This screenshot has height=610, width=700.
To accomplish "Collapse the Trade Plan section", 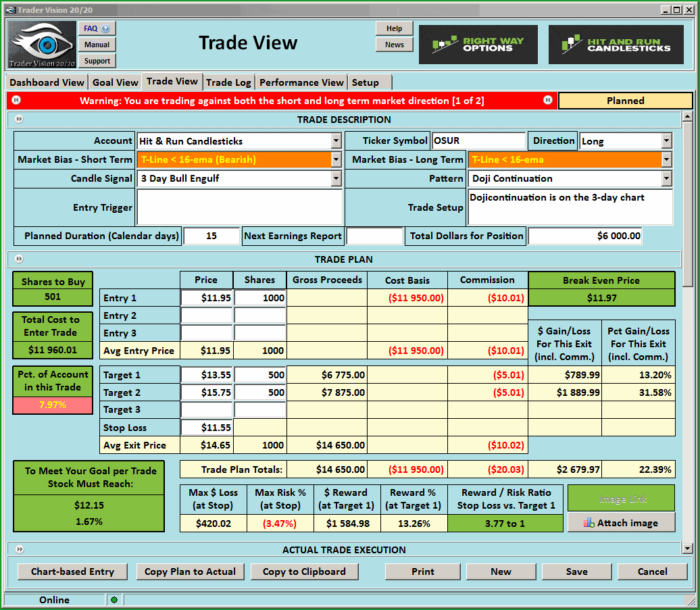I will (19, 259).
